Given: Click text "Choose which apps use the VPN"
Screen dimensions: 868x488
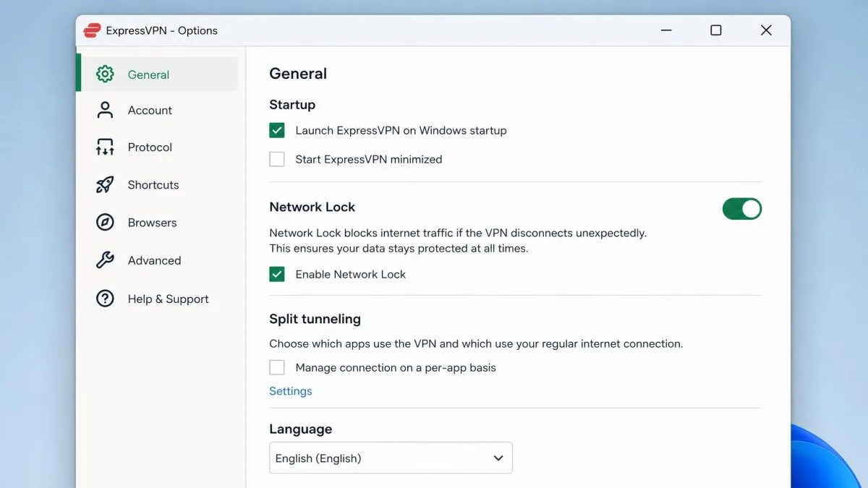Looking at the screenshot, I should click(364, 344).
